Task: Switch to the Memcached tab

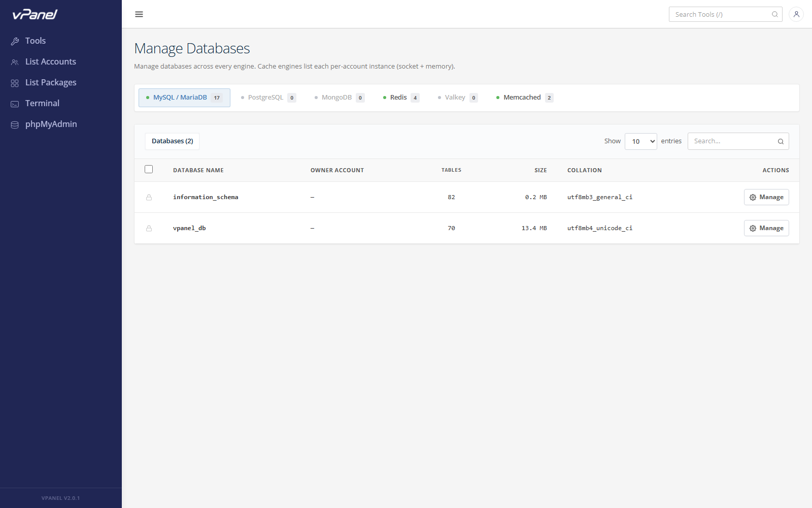Action: [525, 98]
